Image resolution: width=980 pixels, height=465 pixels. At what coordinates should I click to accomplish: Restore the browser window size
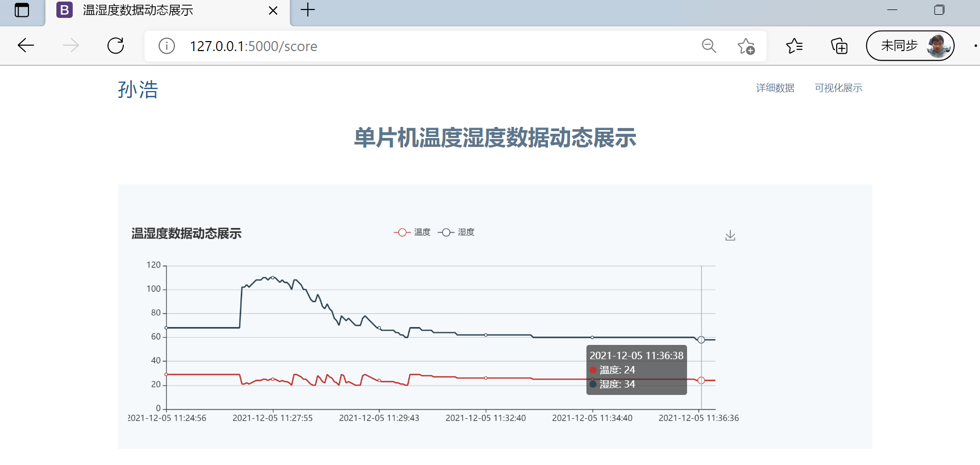point(939,10)
